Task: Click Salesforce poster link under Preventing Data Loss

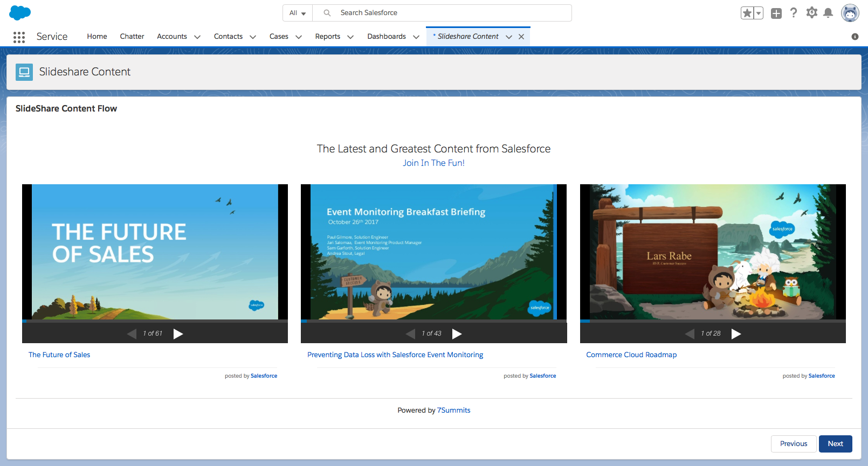Action: [x=543, y=376]
